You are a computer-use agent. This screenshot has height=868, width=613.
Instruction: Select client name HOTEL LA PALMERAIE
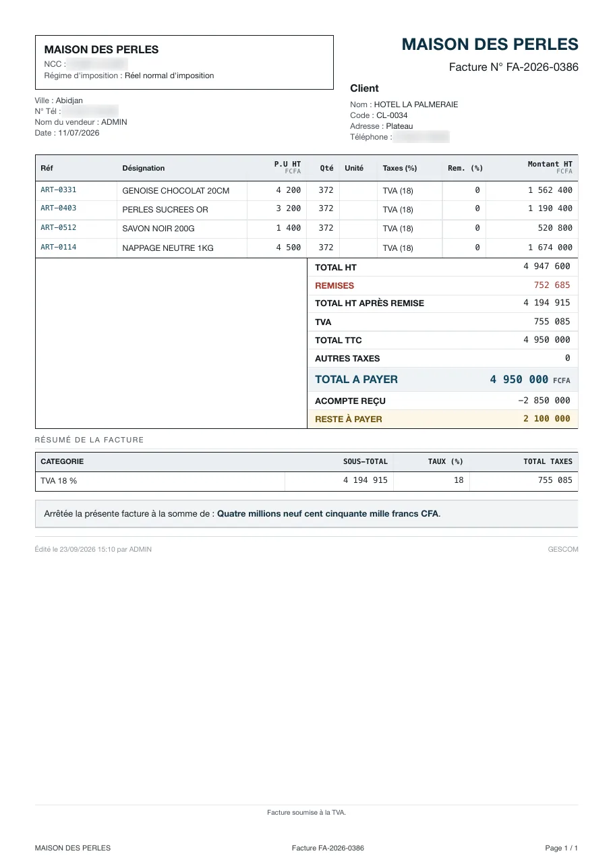coord(416,105)
